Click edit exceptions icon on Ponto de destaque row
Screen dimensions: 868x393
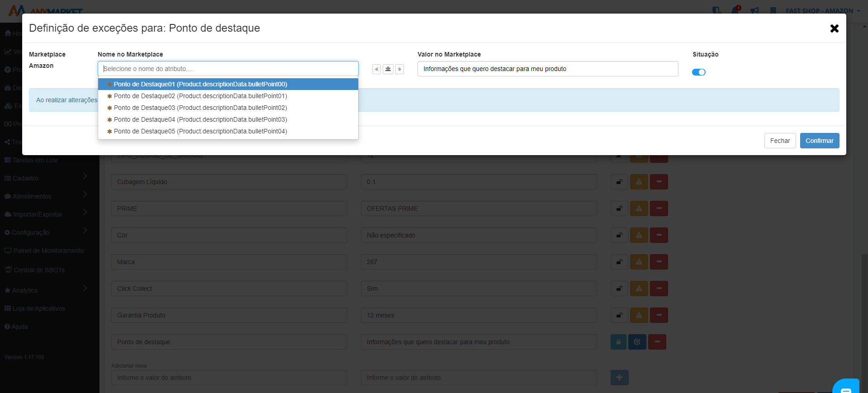[x=637, y=342]
